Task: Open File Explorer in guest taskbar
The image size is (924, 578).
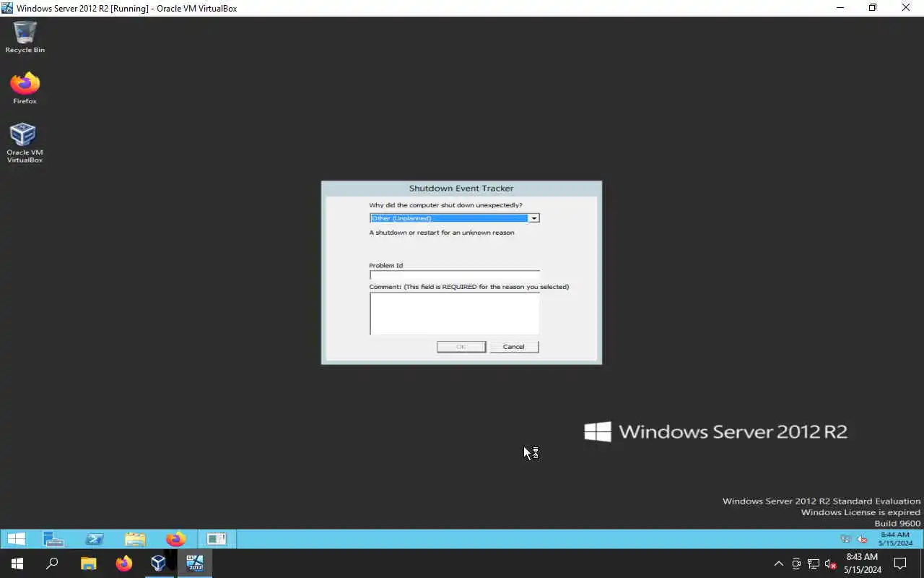Action: (135, 539)
